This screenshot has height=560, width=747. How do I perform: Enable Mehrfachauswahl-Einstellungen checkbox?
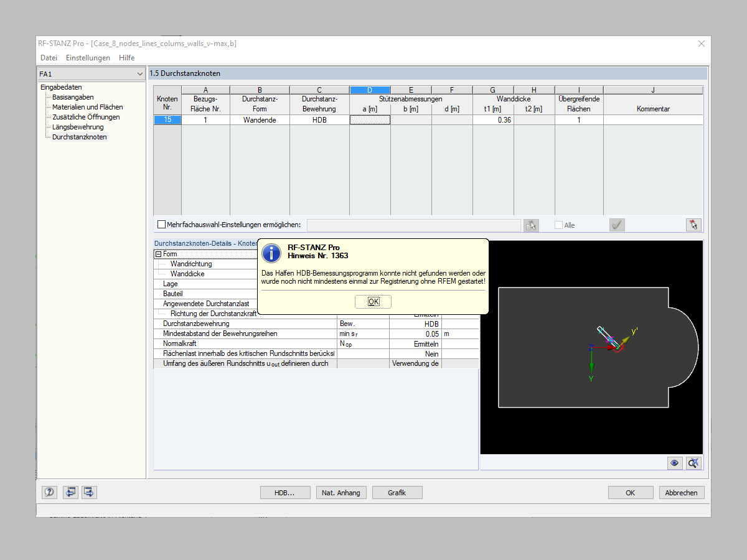[x=162, y=225]
